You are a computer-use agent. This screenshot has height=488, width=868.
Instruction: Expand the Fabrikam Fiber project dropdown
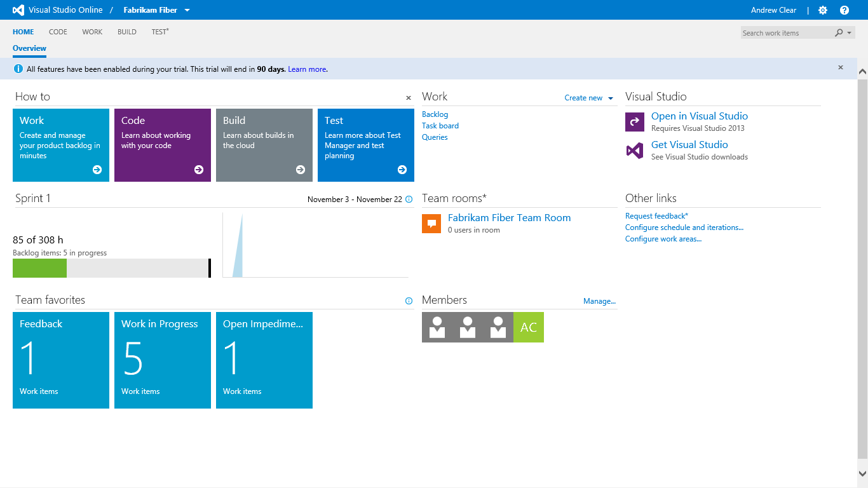pyautogui.click(x=187, y=10)
